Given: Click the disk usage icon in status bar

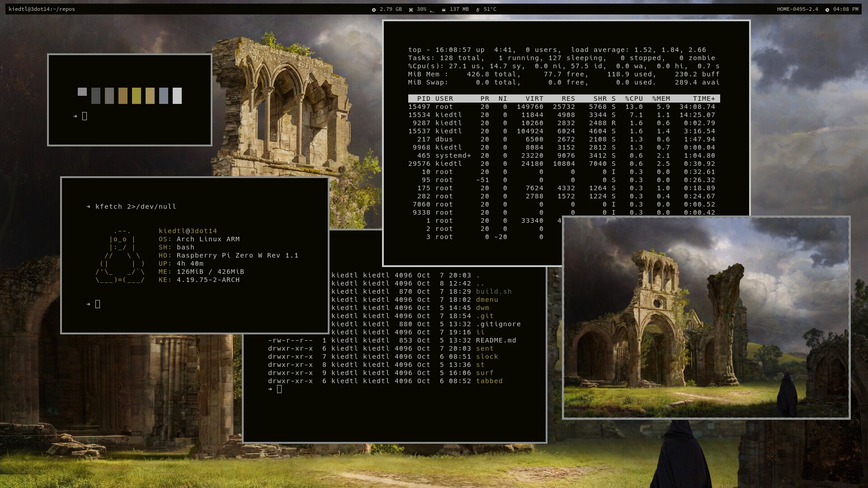Looking at the screenshot, I should tap(374, 9).
